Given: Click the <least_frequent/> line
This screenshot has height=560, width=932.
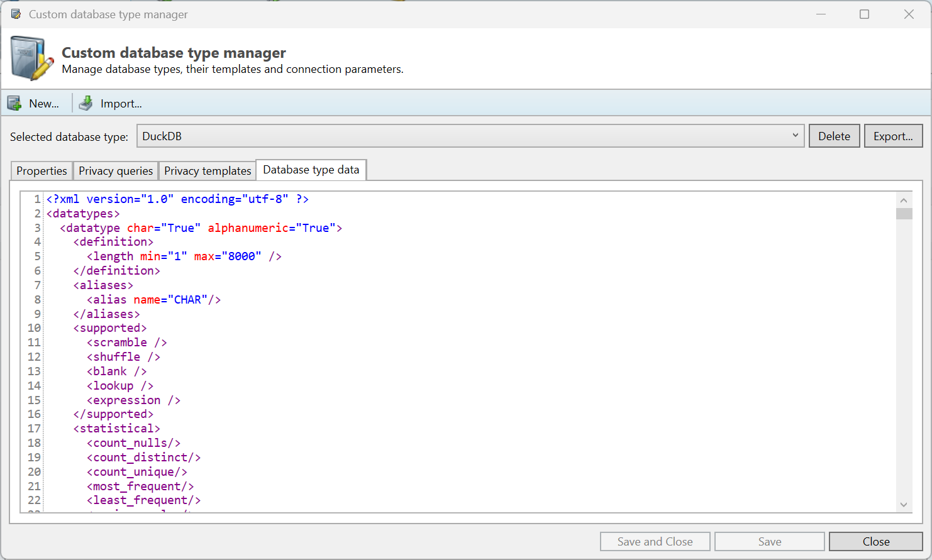Looking at the screenshot, I should click(x=144, y=500).
